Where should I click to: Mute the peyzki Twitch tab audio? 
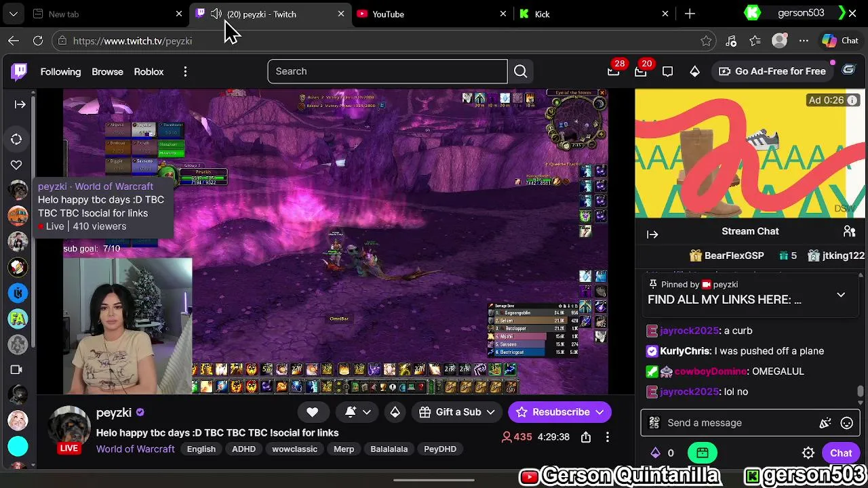(216, 14)
